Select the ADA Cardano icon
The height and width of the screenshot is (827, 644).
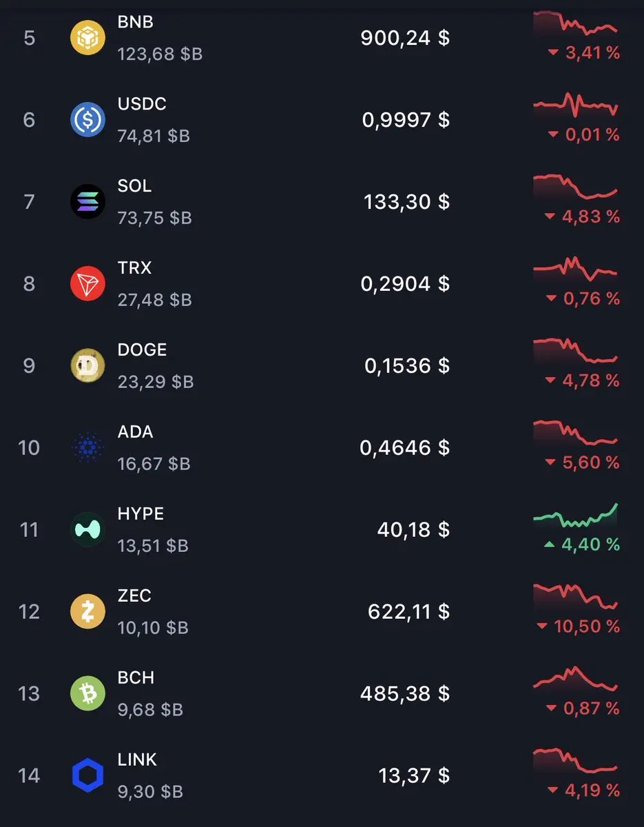tap(88, 448)
